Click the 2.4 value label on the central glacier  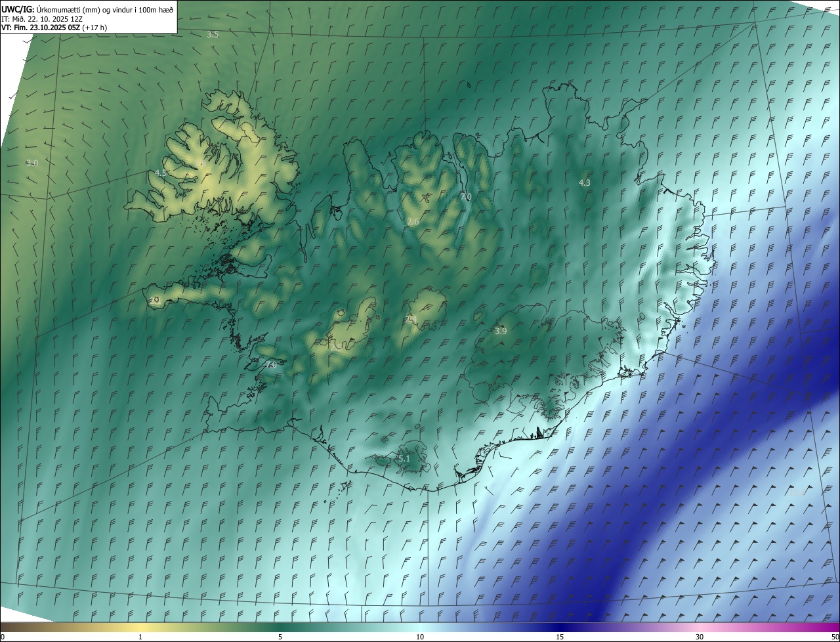411,319
